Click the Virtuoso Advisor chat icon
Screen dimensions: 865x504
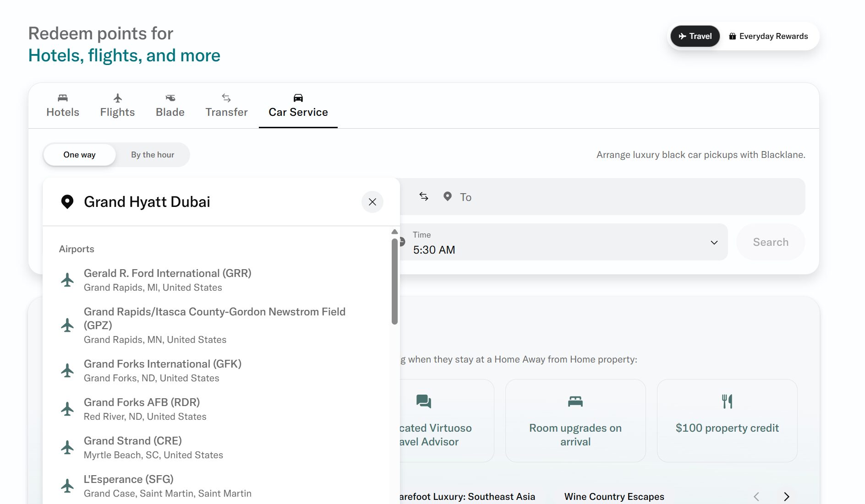pyautogui.click(x=424, y=401)
